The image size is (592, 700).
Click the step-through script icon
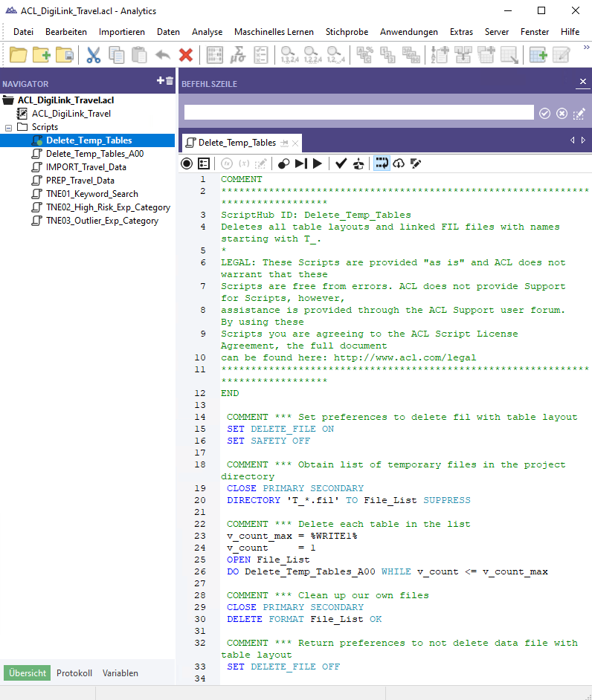pyautogui.click(x=301, y=163)
